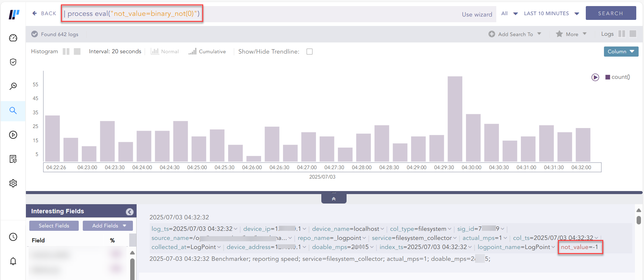Screen dimensions: 644x280
Task: Open the notifications bell icon
Action: [x=13, y=261]
